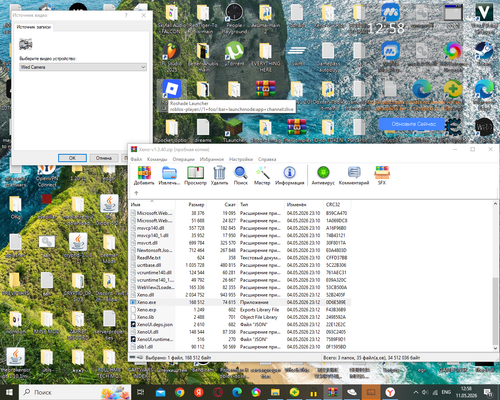500x400 pixels.
Task: Open the Информация (Info) toolbar icon
Action: 289,176
